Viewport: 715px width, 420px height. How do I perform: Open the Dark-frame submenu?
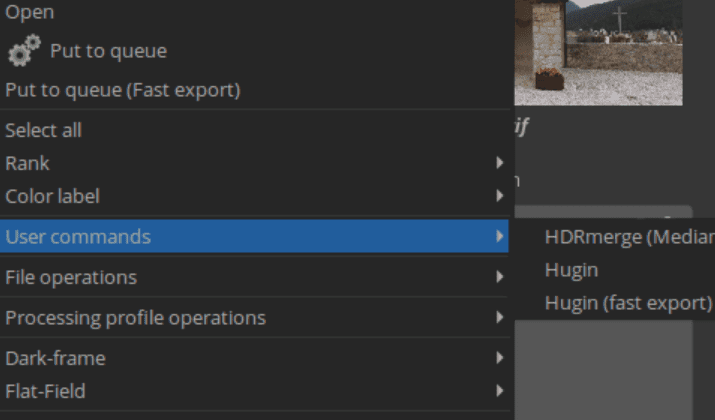coord(254,358)
